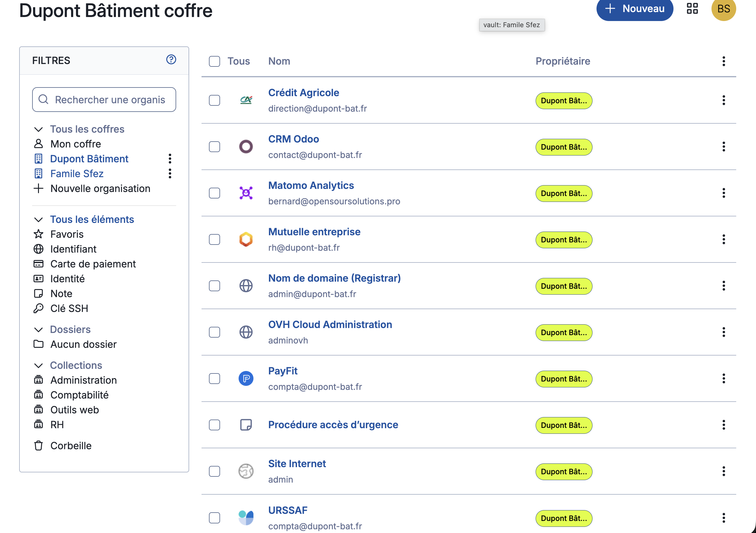Collapse the 'Tous les éléments' section chevron

coord(39,220)
